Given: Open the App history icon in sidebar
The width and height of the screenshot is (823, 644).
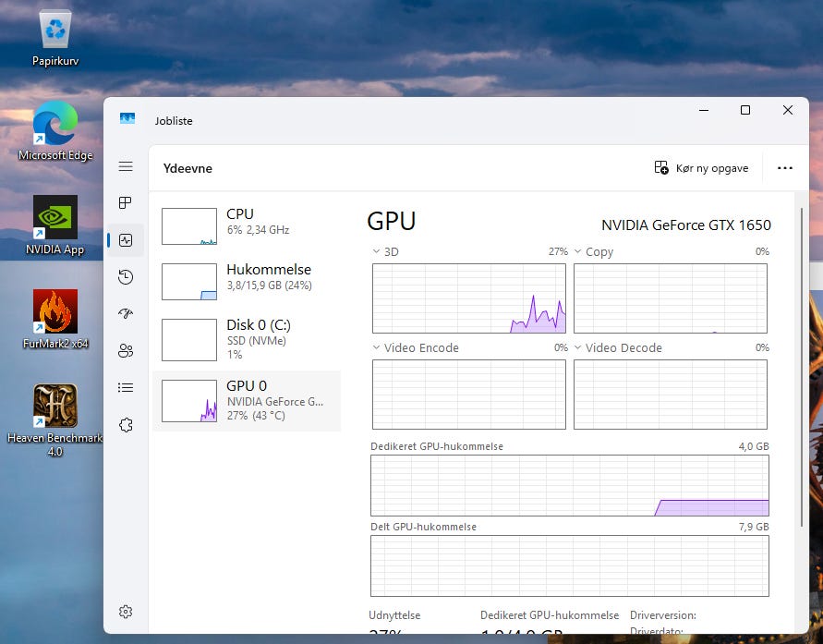Looking at the screenshot, I should coord(126,276).
